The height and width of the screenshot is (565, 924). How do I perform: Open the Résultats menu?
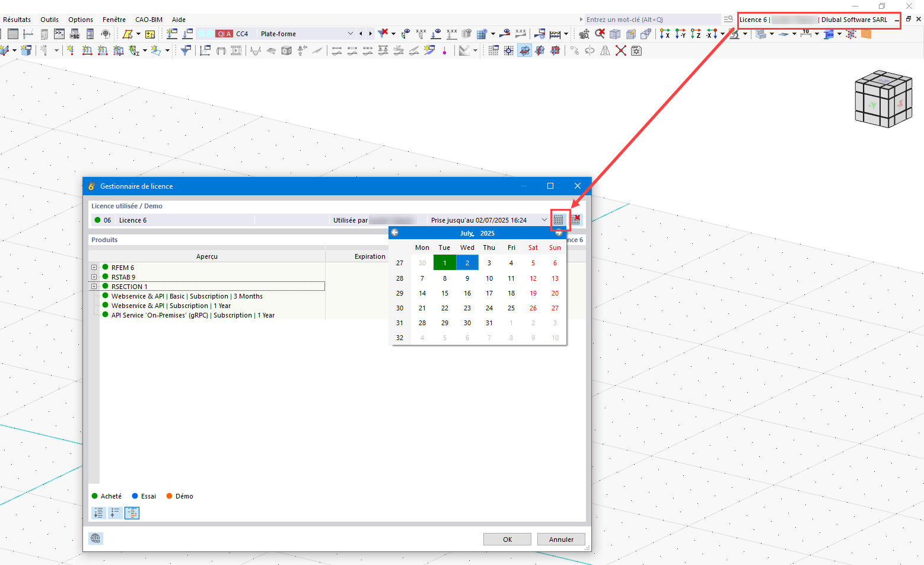click(17, 20)
